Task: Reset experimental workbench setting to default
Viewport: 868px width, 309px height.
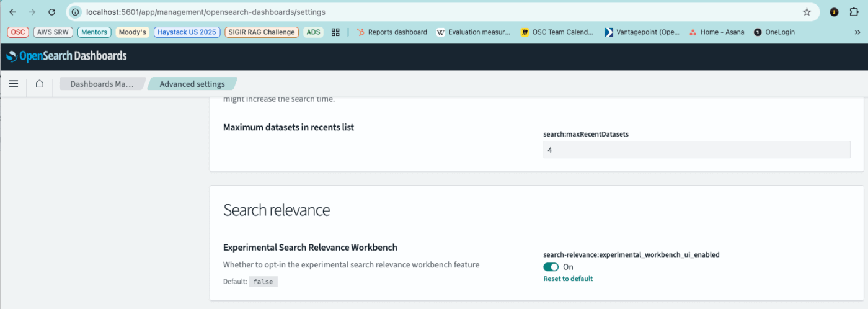Action: (x=568, y=279)
